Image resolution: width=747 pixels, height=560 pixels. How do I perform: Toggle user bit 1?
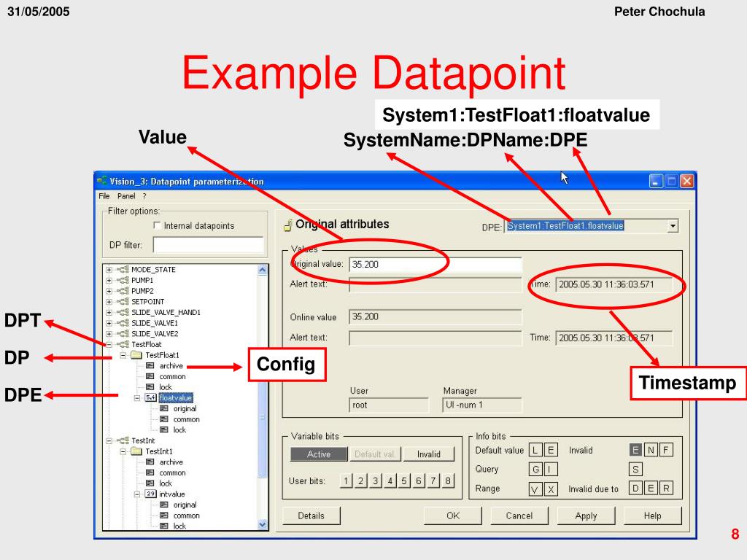pyautogui.click(x=347, y=481)
